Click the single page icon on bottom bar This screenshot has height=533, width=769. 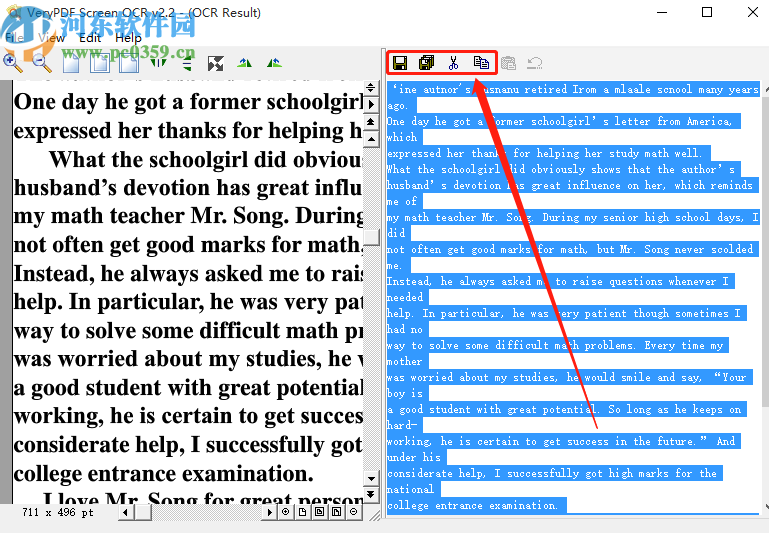[303, 512]
